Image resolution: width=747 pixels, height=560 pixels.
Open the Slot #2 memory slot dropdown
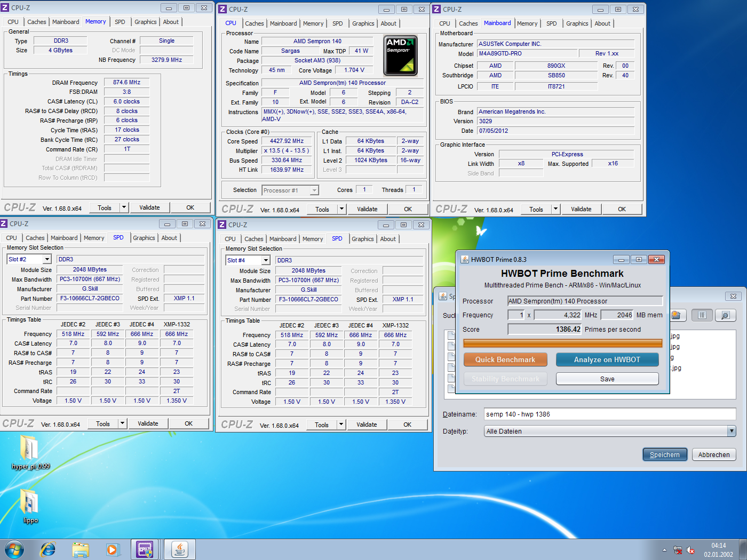[47, 259]
